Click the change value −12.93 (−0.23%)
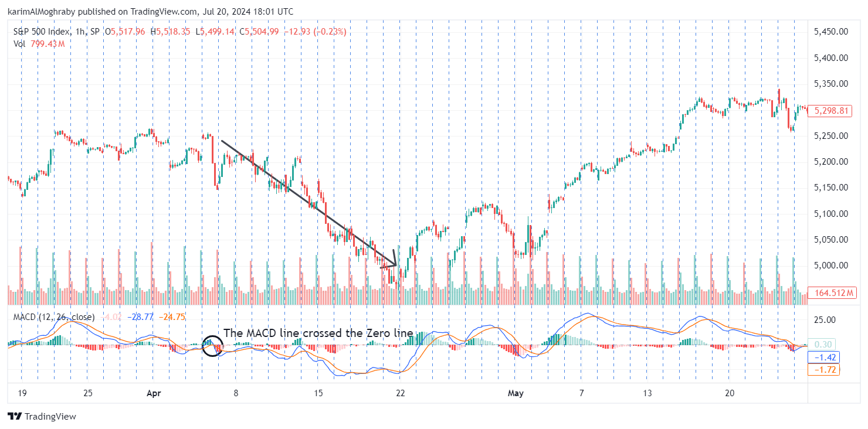This screenshot has height=429, width=868. 315,32
